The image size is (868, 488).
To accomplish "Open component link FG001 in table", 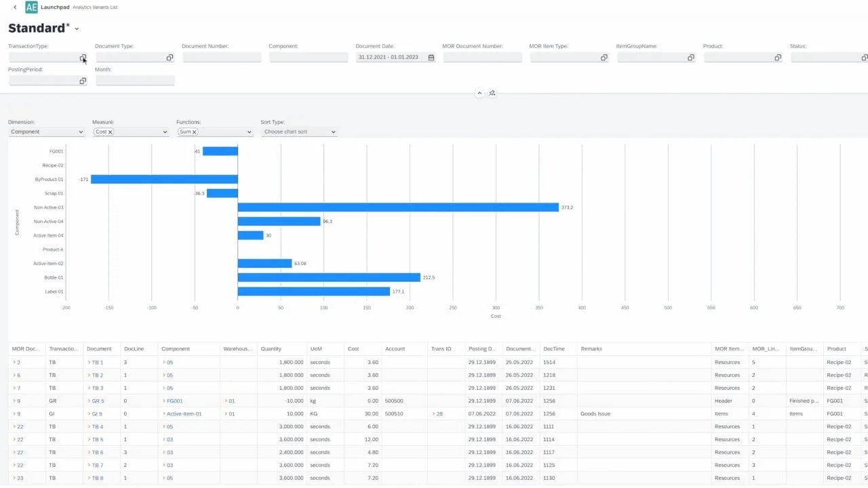I will [x=174, y=401].
